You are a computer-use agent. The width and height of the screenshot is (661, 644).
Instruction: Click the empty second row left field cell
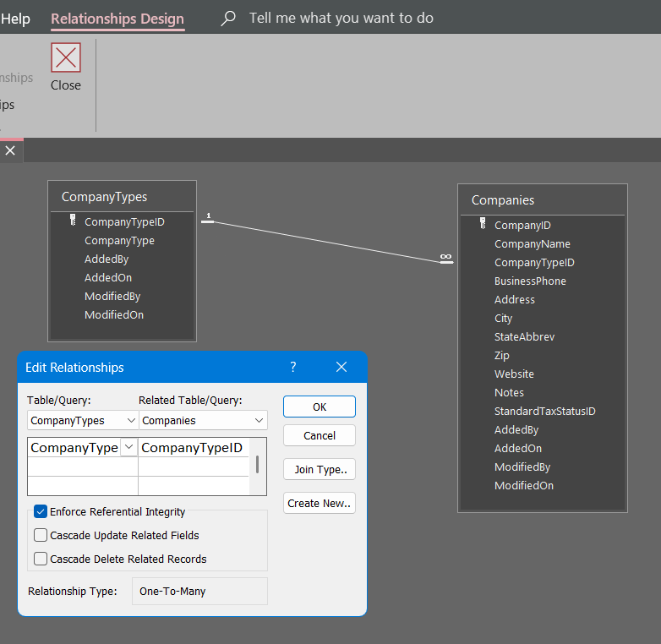(x=83, y=467)
